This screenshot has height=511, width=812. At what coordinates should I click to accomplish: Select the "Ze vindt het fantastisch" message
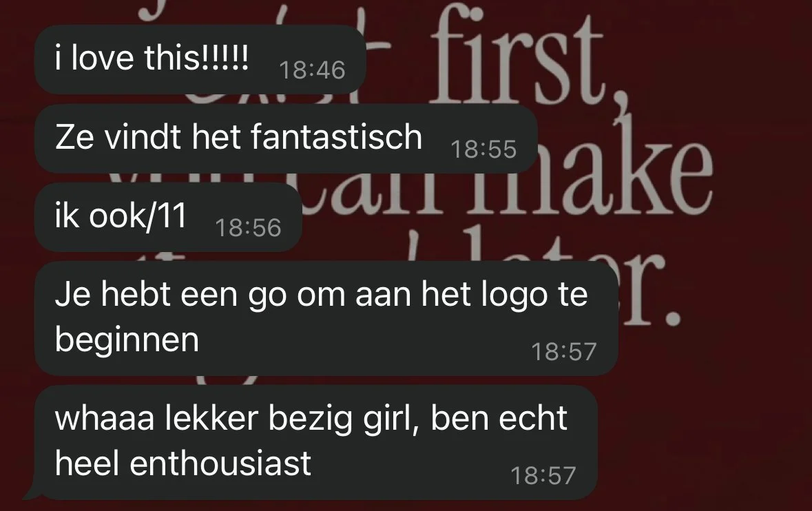tap(286, 138)
